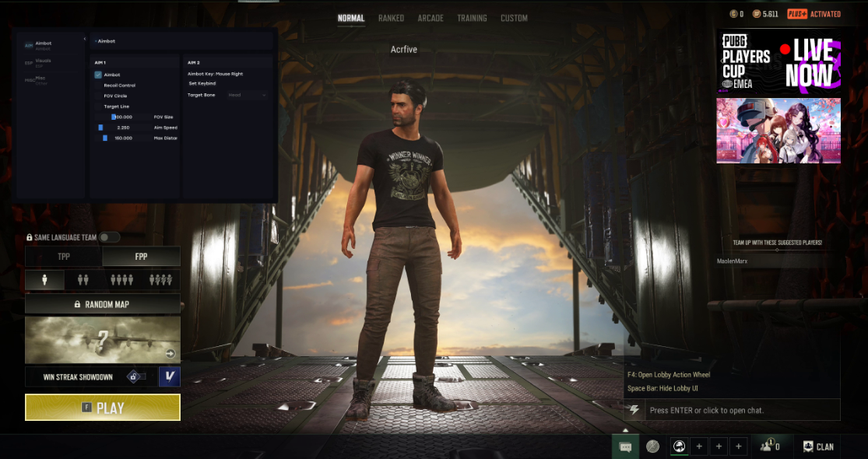Enable the Target Line checkbox

pyautogui.click(x=98, y=106)
